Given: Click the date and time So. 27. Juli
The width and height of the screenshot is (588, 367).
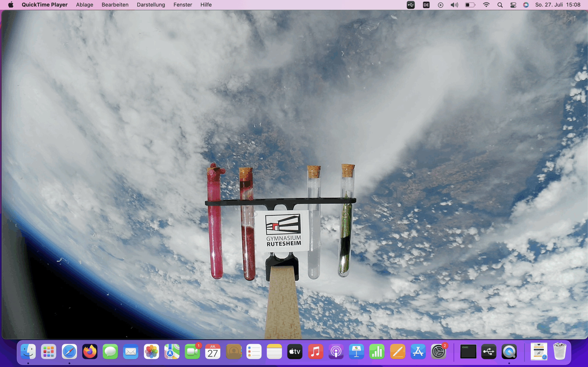Looking at the screenshot, I should 558,5.
